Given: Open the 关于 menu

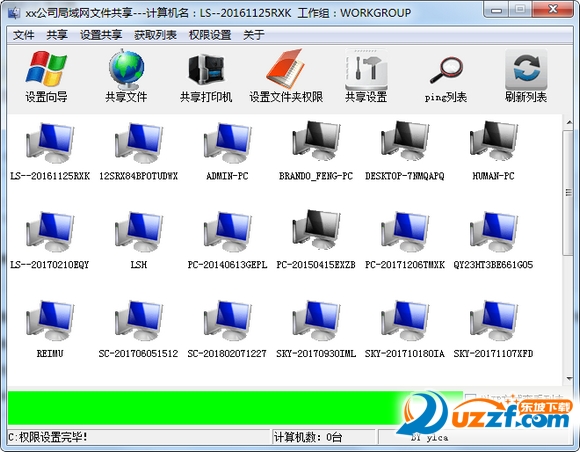Looking at the screenshot, I should click(x=253, y=35).
